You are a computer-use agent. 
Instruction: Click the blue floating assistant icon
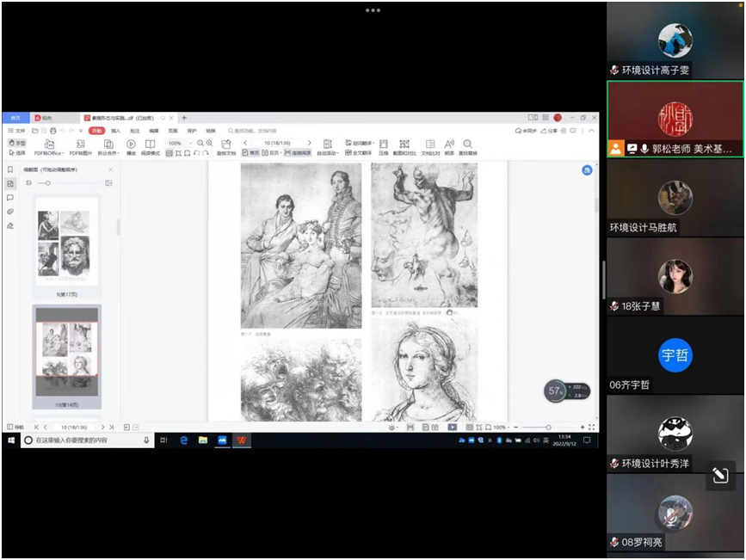(587, 170)
